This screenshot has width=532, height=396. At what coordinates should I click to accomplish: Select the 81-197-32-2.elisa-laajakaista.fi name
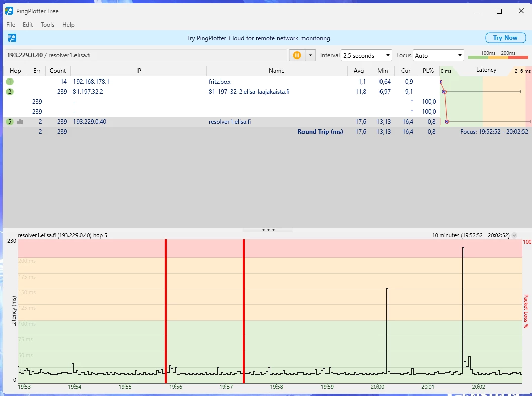pyautogui.click(x=249, y=91)
